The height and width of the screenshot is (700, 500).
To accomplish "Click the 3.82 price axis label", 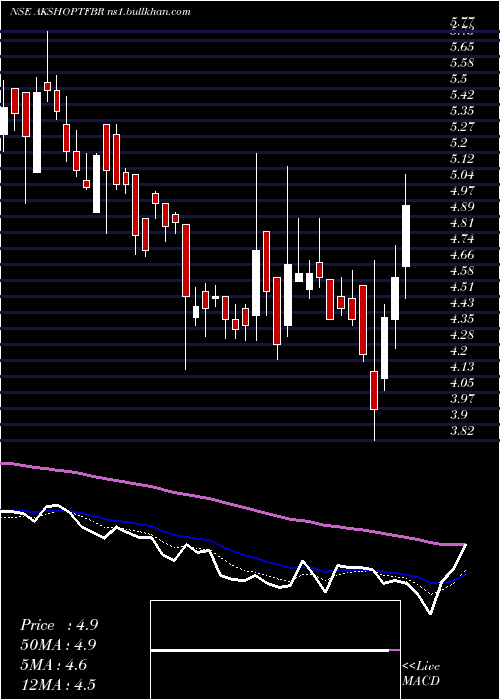I will [x=462, y=431].
